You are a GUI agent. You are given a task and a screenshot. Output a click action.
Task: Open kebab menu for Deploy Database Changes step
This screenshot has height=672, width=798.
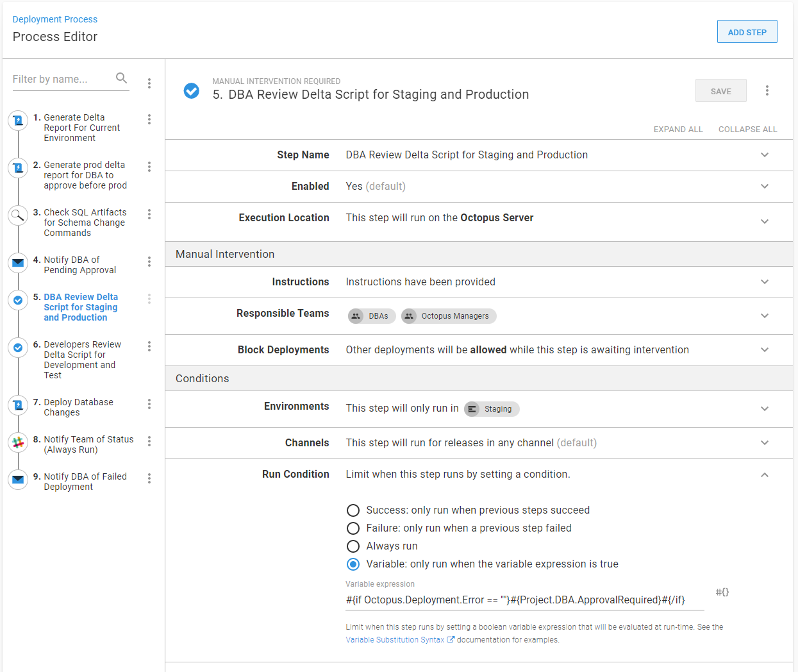[x=149, y=404]
